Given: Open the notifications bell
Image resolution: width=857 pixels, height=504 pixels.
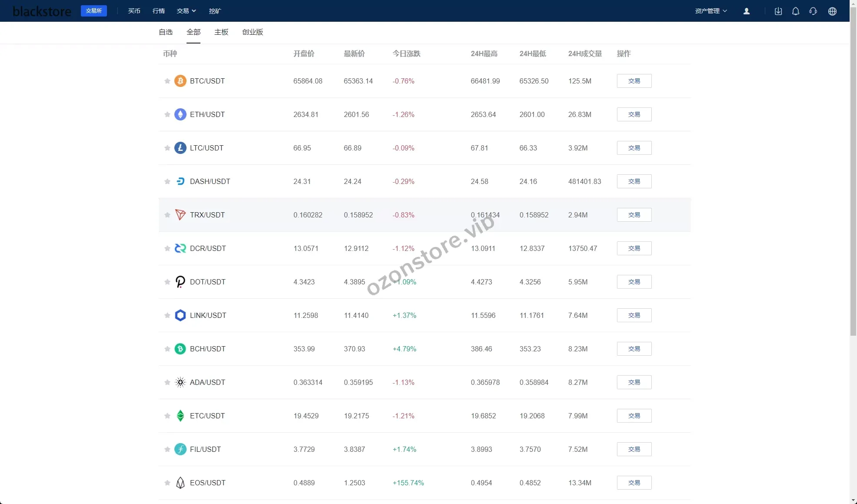Looking at the screenshot, I should pos(796,11).
